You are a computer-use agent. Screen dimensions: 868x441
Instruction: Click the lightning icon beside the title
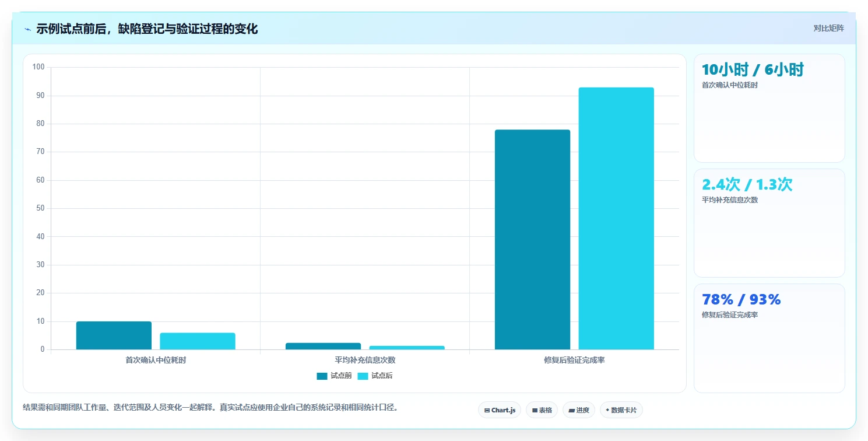tap(27, 29)
